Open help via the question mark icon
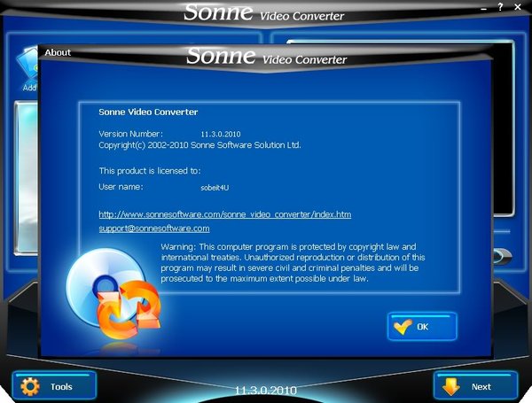532x403 pixels. click(500, 7)
